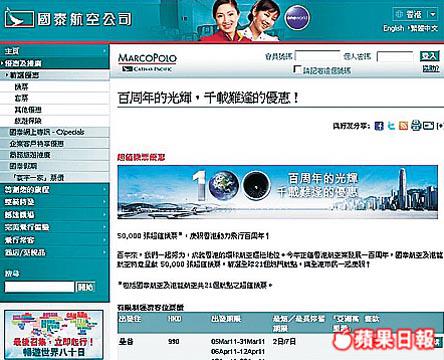Click the email envelope share icon
This screenshot has width=444, height=360.
coord(428,126)
